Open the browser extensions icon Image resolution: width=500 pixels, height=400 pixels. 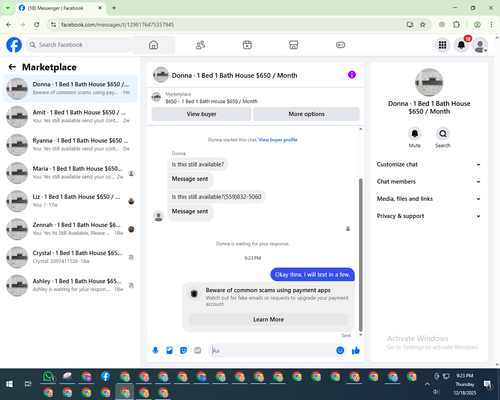(456, 24)
